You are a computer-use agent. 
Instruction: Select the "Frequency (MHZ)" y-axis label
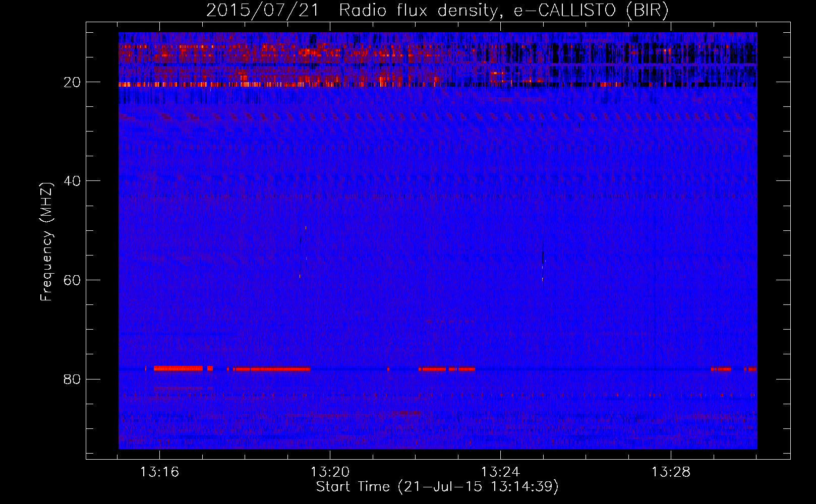point(46,242)
